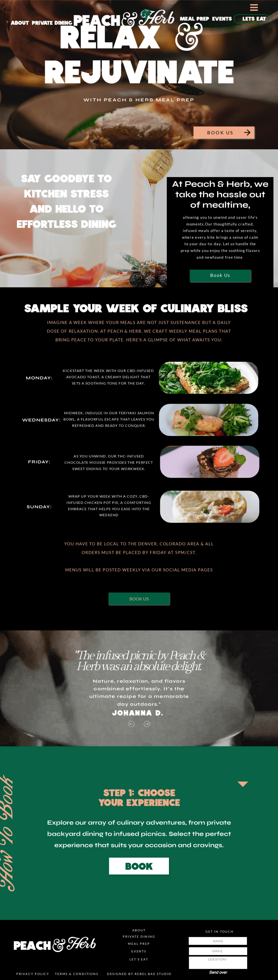Image resolution: width=278 pixels, height=980 pixels.
Task: Open the Private Dining nav item
Action: pos(52,23)
